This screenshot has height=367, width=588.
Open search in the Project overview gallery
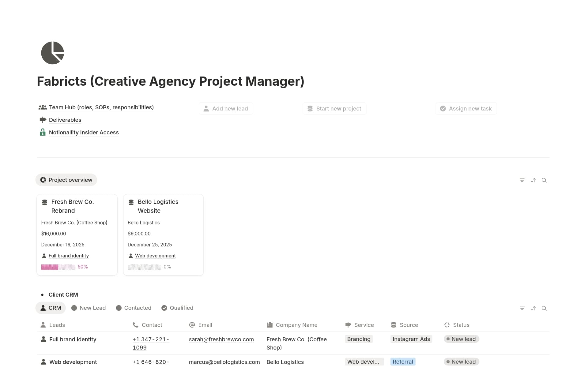pos(544,180)
